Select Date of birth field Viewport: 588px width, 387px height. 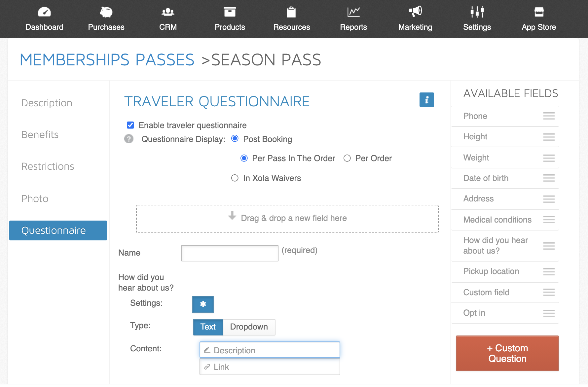(505, 178)
